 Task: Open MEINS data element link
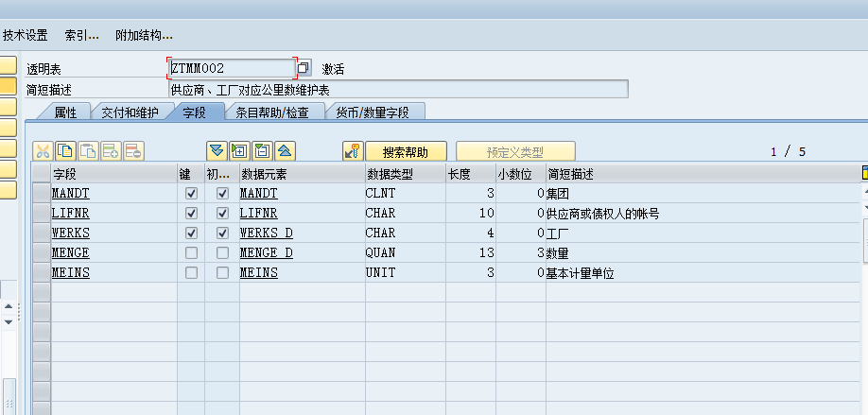(x=258, y=273)
